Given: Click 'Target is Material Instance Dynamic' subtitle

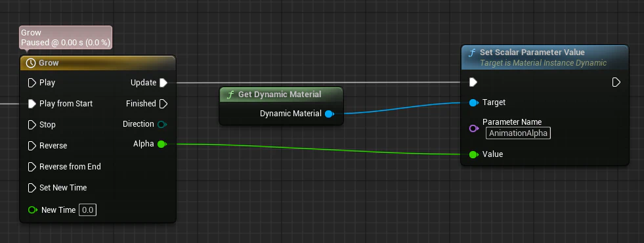Looking at the screenshot, I should pos(543,63).
